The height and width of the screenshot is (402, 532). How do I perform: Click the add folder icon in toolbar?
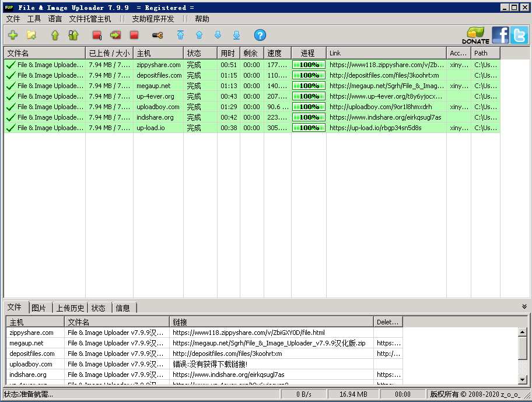point(32,35)
